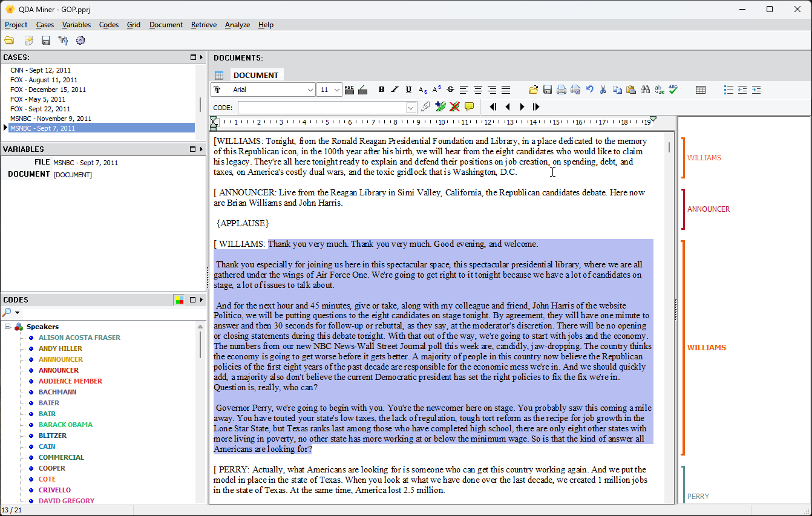Open the Retrieve menu

point(204,25)
